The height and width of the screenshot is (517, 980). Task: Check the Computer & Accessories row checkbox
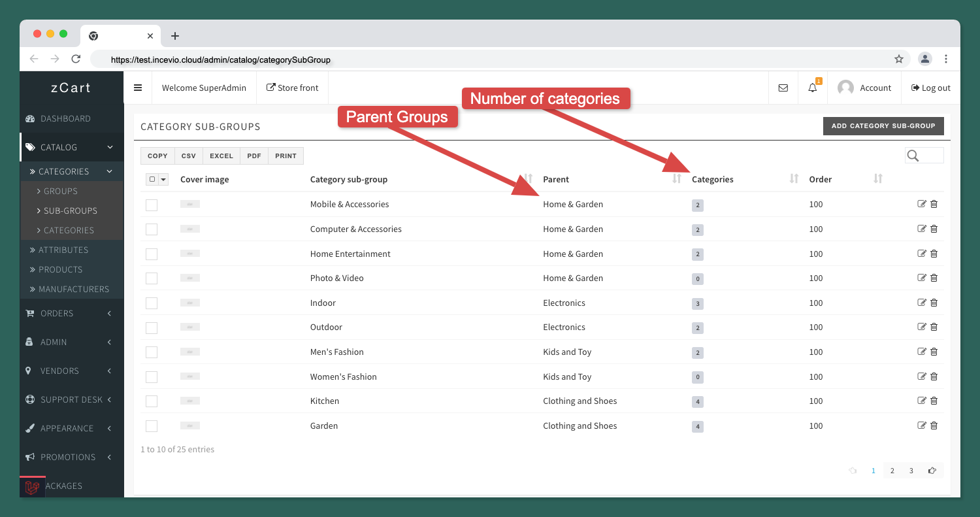(x=152, y=229)
